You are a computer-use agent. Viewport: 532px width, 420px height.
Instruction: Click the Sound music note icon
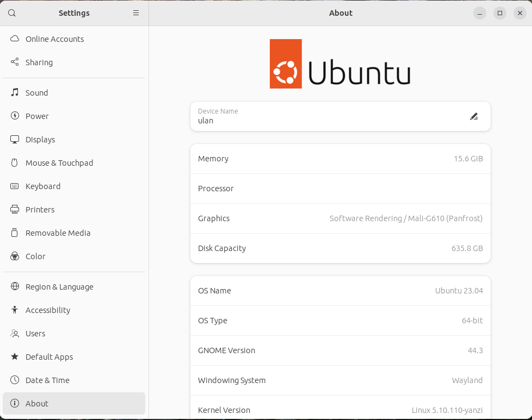[x=15, y=92]
